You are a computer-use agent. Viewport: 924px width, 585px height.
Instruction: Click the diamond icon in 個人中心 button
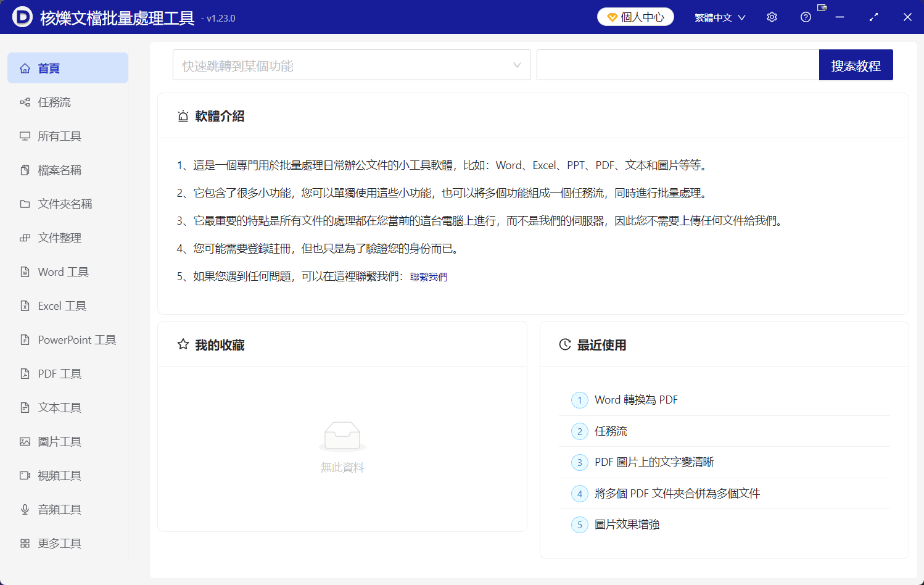(613, 17)
